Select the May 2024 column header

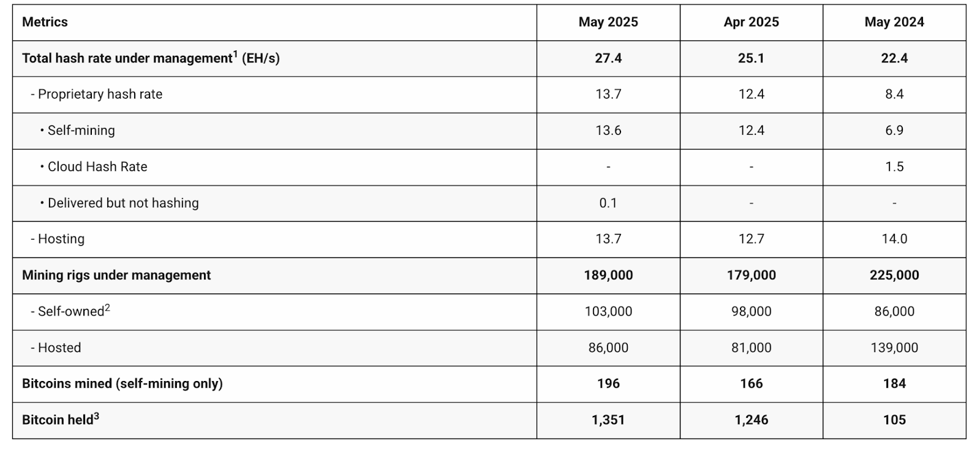pyautogui.click(x=894, y=22)
